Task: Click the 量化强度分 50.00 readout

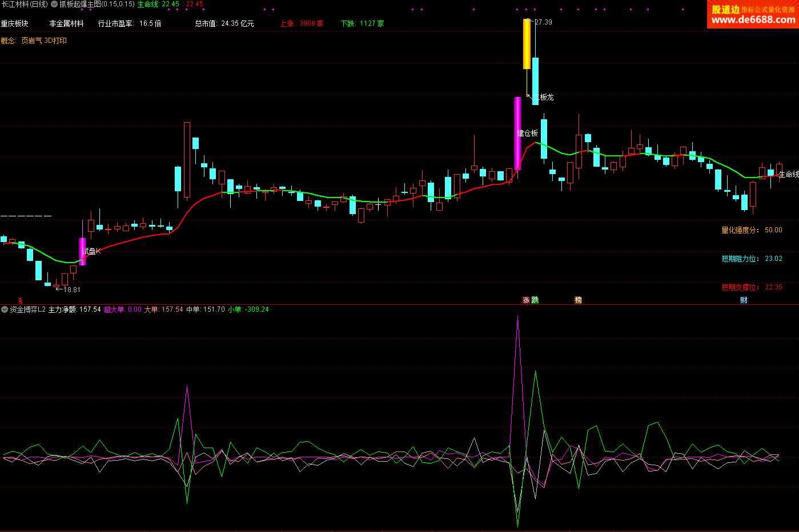Action: click(x=752, y=230)
